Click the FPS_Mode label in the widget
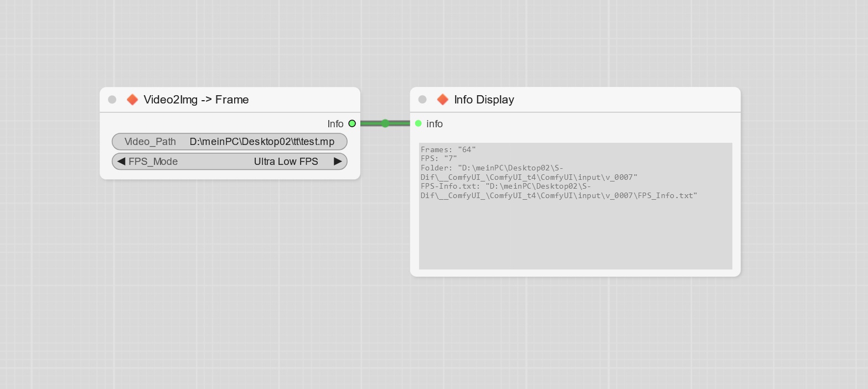 pos(153,162)
